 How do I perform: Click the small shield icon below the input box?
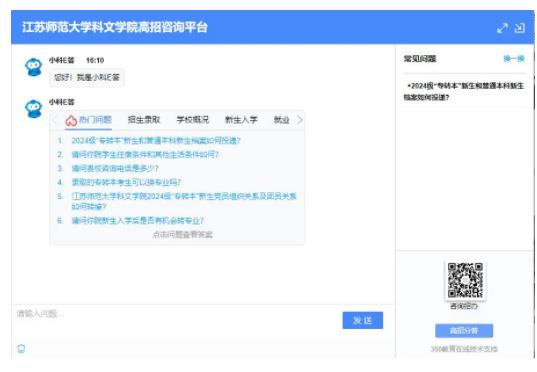pyautogui.click(x=21, y=349)
